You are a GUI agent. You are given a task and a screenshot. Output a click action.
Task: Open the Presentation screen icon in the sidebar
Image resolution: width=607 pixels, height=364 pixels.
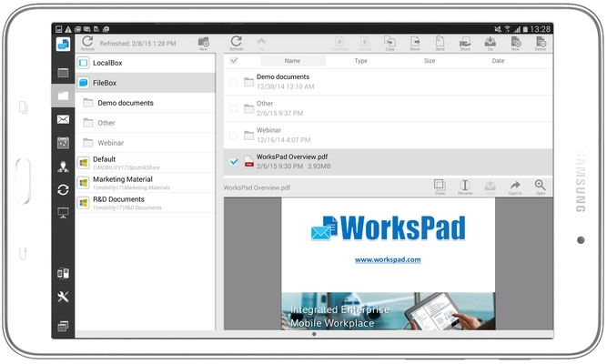pos(63,213)
